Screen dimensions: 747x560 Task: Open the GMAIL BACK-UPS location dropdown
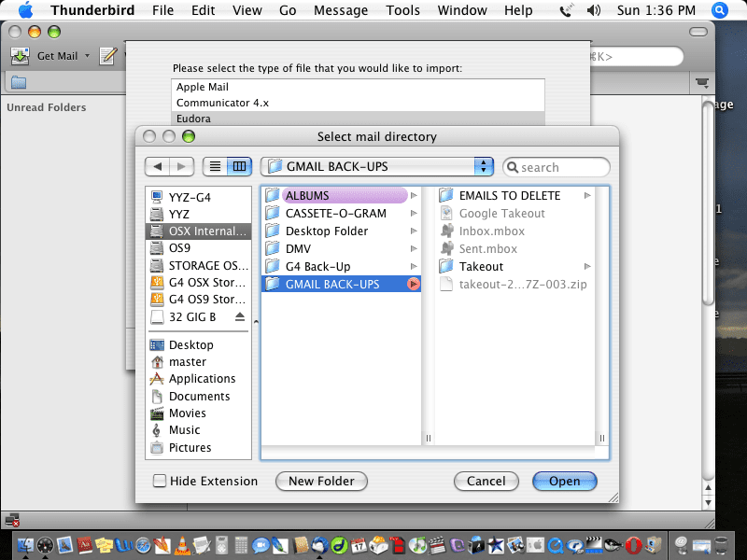click(377, 166)
